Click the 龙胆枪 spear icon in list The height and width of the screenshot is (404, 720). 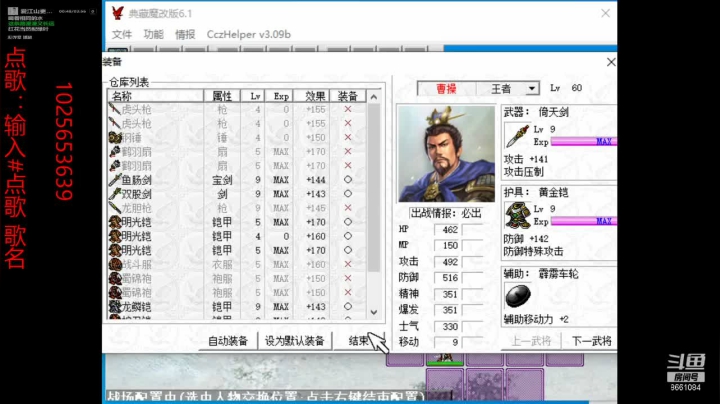[x=115, y=208]
